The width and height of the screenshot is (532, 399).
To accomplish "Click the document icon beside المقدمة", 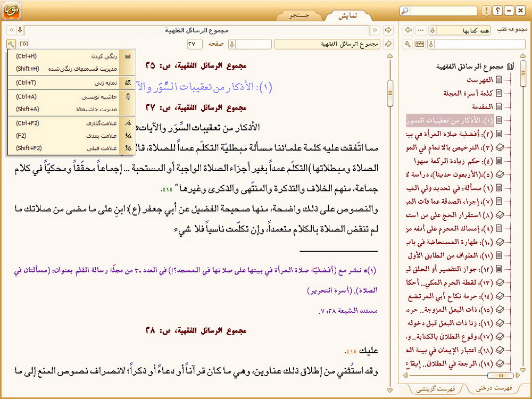I will 499,106.
